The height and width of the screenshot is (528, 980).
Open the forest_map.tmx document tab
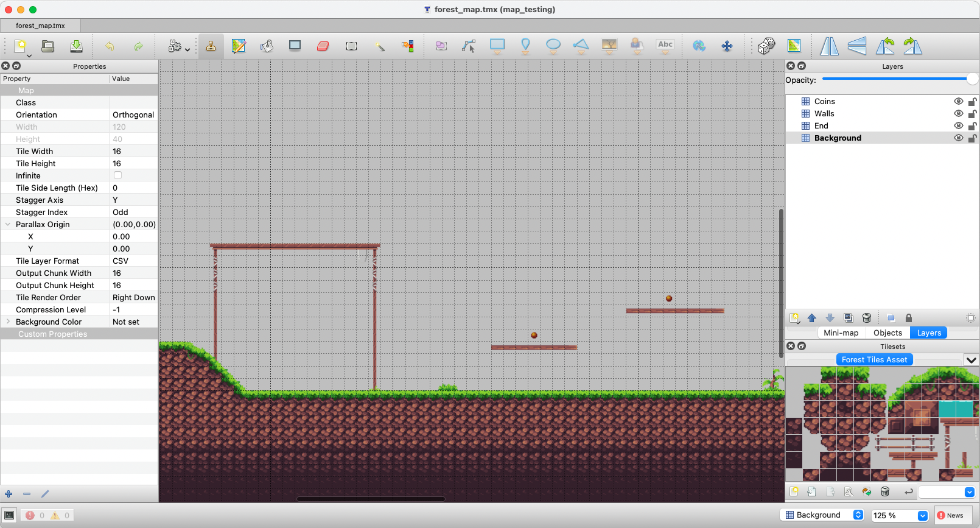(x=40, y=26)
